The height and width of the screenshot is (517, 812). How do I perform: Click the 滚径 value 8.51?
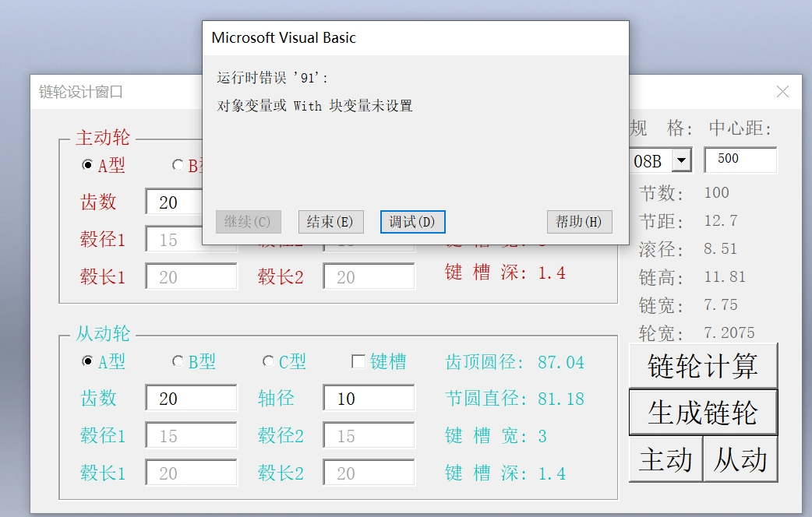click(720, 249)
